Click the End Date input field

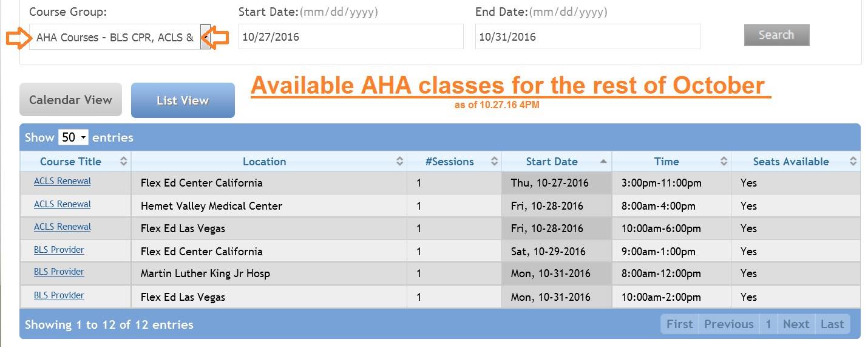[588, 36]
